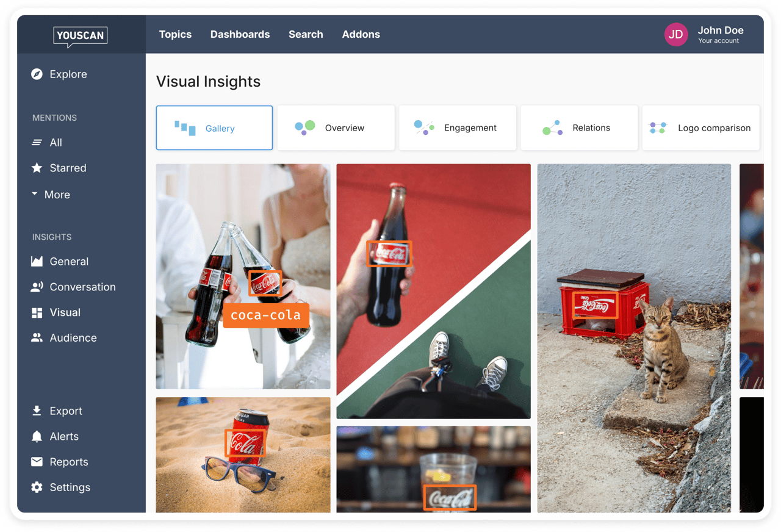This screenshot has height=532, width=781.
Task: Switch to the Engagement tab
Action: click(458, 128)
